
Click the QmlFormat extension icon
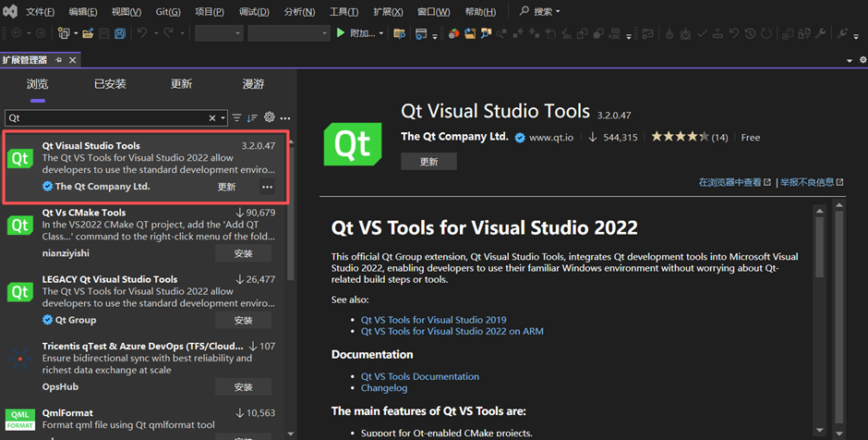[x=20, y=420]
